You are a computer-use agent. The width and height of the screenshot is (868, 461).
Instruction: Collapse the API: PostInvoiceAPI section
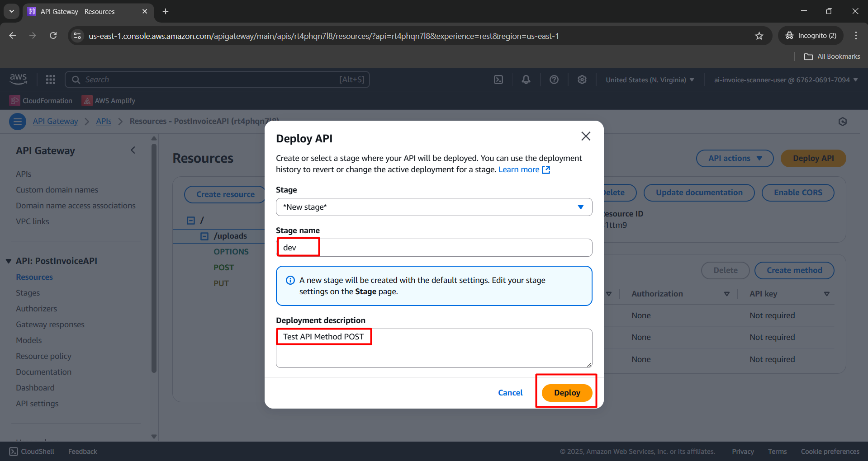pos(9,261)
